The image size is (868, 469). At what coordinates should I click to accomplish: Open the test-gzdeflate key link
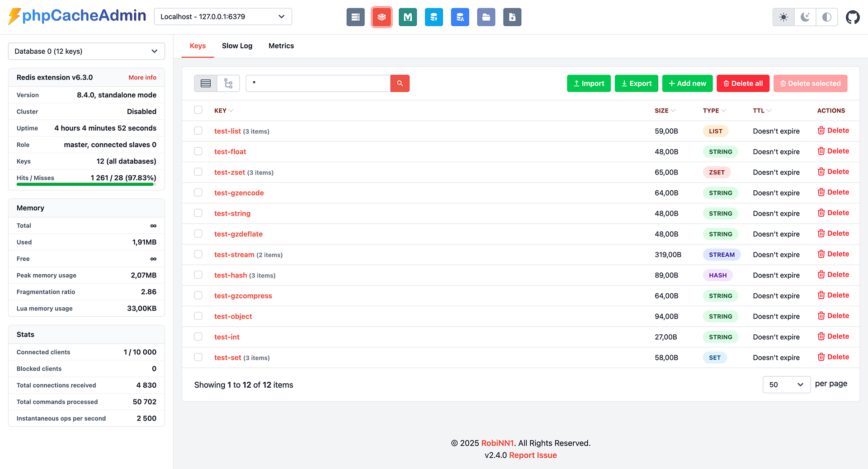[238, 234]
